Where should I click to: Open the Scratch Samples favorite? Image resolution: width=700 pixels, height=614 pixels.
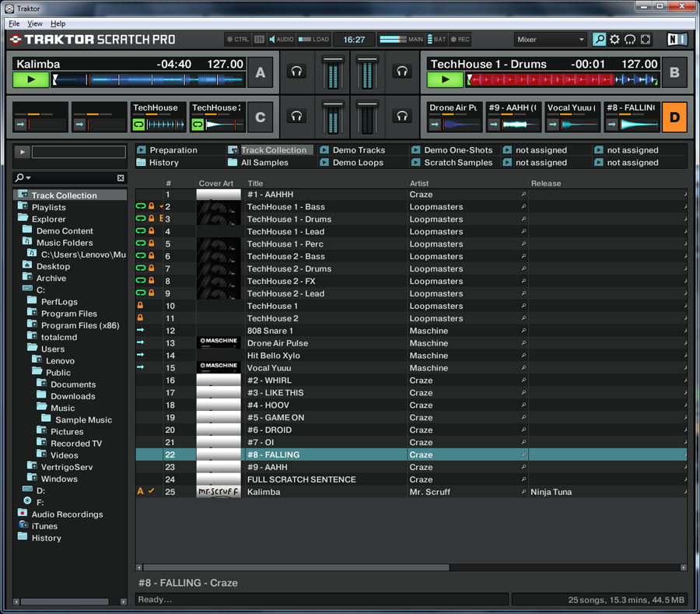point(457,163)
